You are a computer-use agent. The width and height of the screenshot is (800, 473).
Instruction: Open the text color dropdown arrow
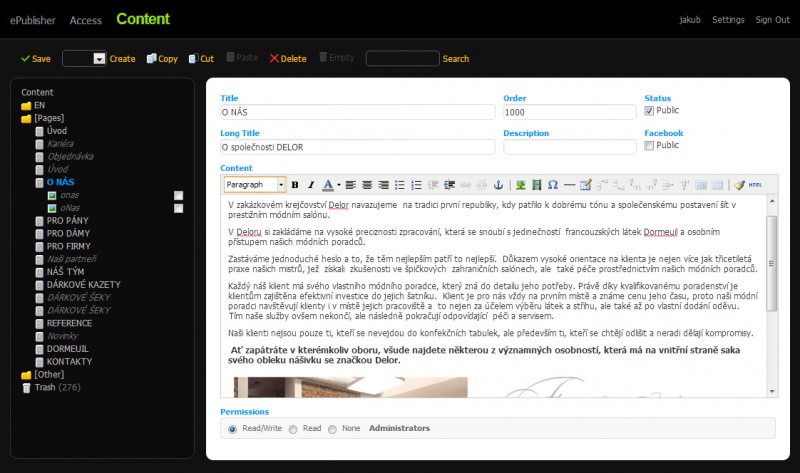[339, 185]
